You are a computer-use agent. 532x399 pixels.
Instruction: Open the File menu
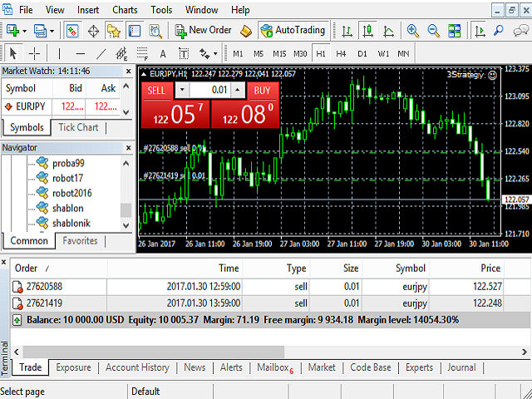26,10
